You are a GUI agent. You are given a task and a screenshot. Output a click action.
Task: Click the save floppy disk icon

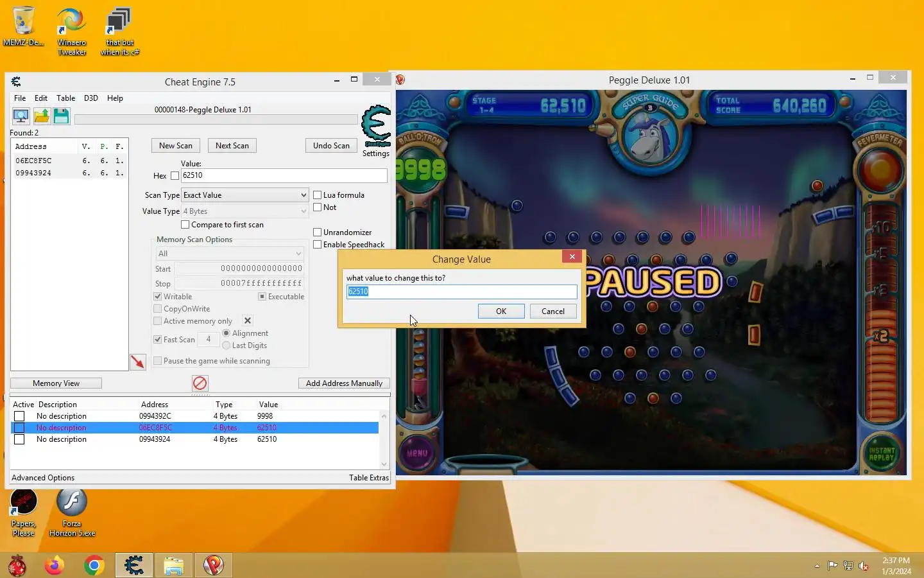[x=61, y=116]
